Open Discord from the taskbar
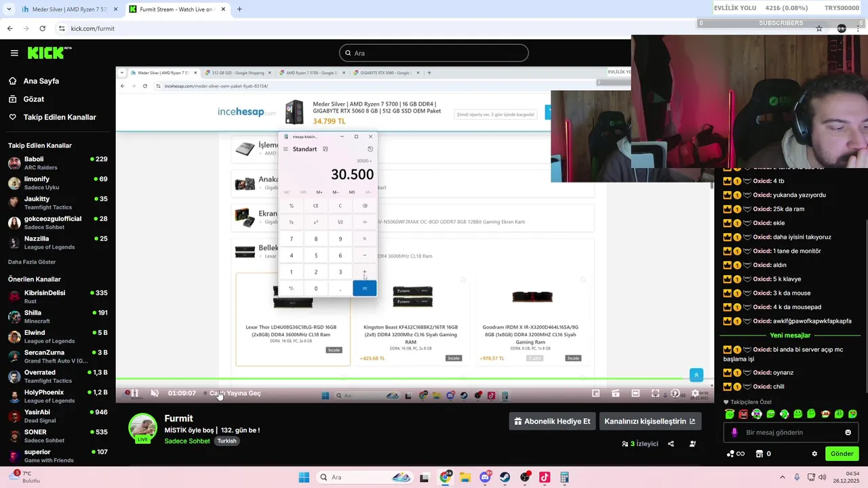Screen dimensions: 868x488 (x=485, y=477)
